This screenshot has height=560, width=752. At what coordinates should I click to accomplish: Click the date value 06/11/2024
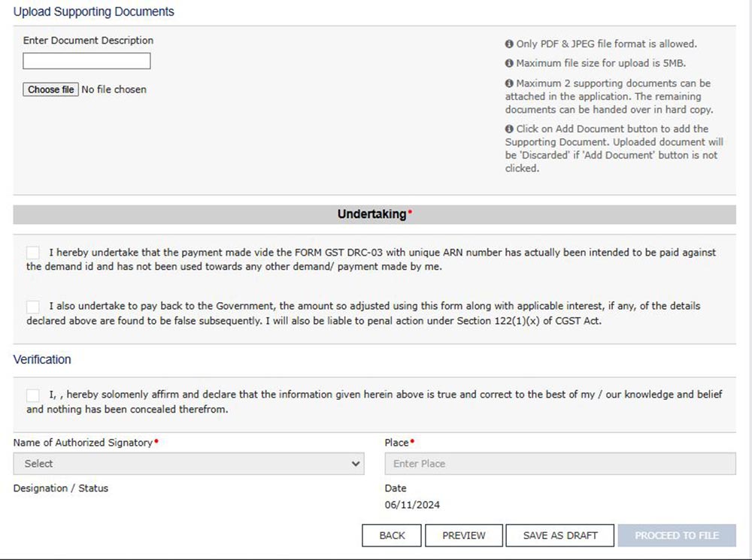412,505
